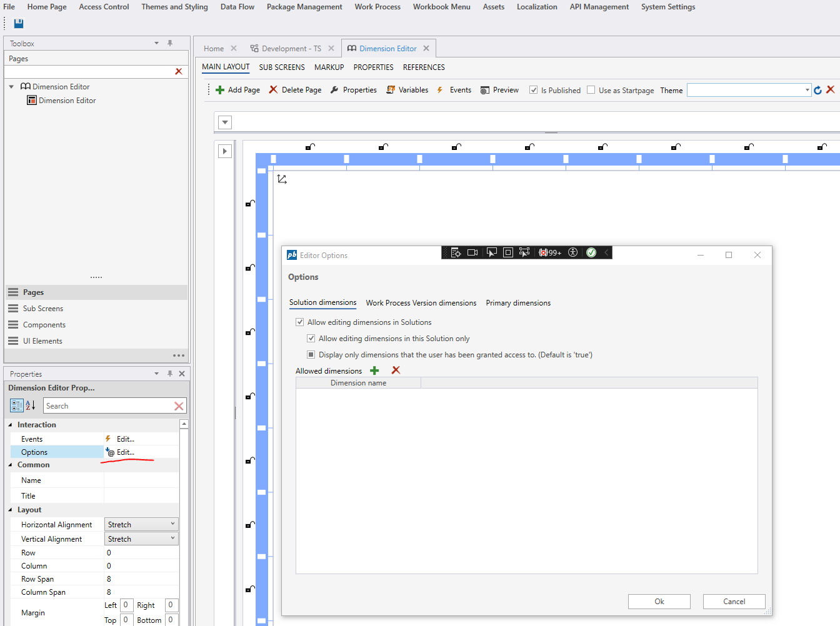Toggle the first row lock on the canvas
This screenshot has width=840, height=626.
[250, 203]
